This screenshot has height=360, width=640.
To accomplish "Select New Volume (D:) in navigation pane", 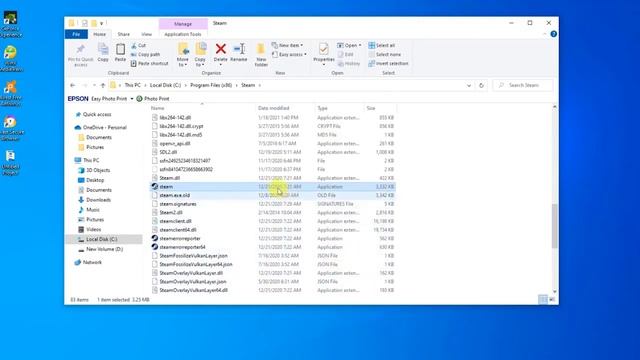I will (104, 249).
